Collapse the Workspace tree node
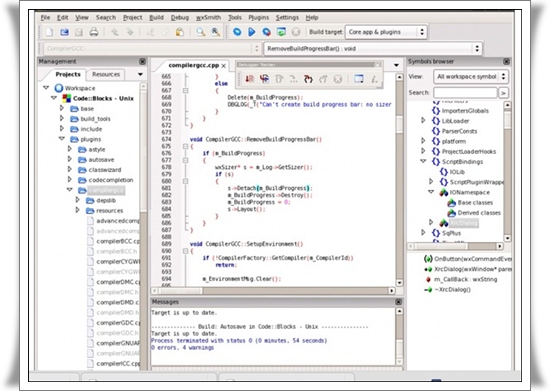 click(46, 88)
